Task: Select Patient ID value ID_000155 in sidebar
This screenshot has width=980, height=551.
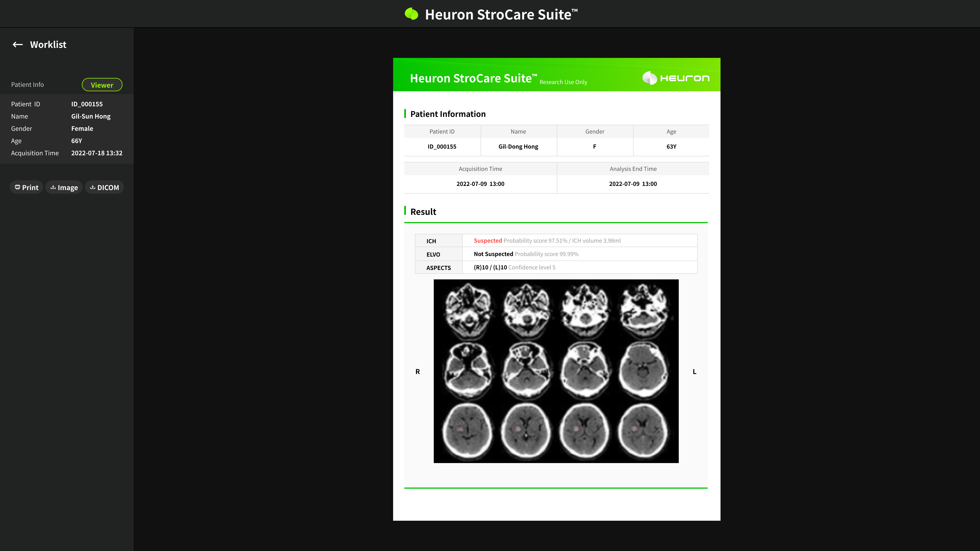Action: pos(87,104)
